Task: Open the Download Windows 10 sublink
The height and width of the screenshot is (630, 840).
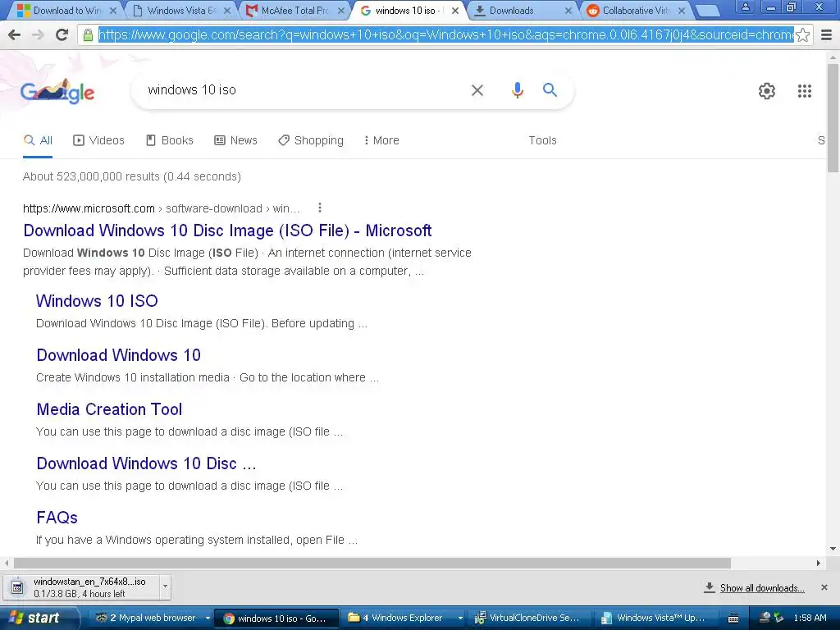Action: click(x=118, y=355)
